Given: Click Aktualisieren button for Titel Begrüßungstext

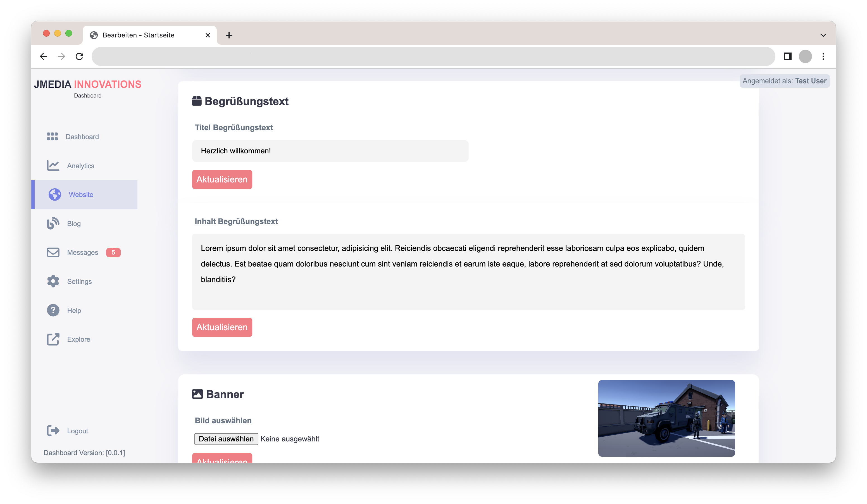Looking at the screenshot, I should 222,179.
